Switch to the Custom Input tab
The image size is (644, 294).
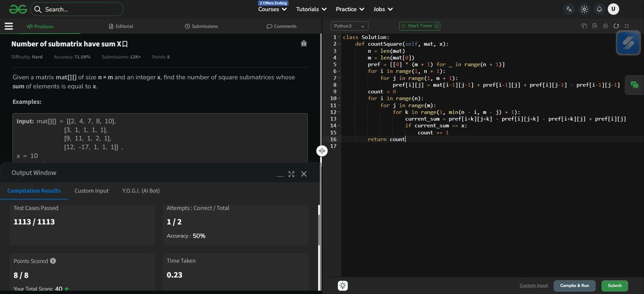point(91,191)
